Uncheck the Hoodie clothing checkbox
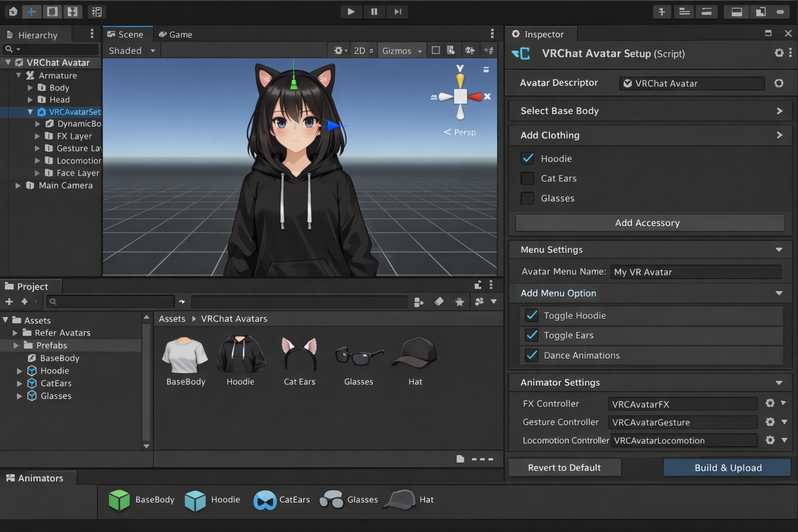 (528, 158)
